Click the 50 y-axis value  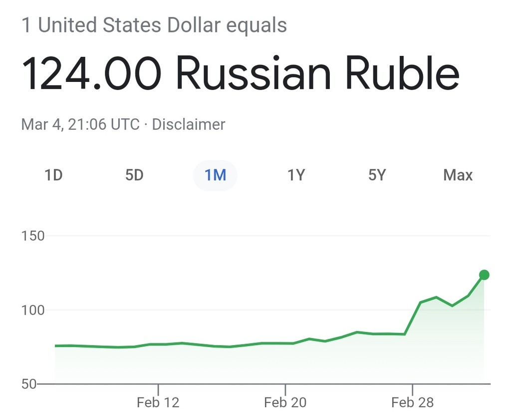pyautogui.click(x=28, y=384)
